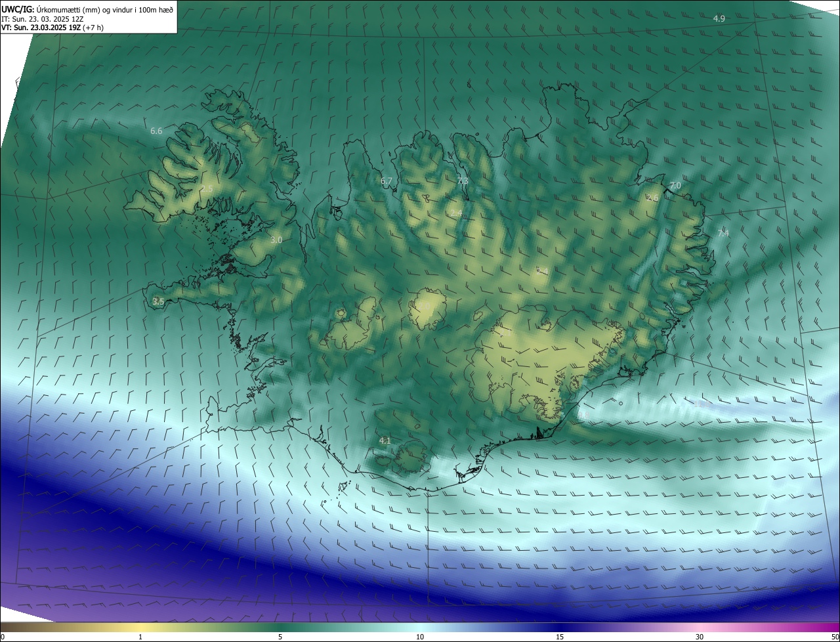Click the 7.4 value off the east coast

click(x=723, y=234)
